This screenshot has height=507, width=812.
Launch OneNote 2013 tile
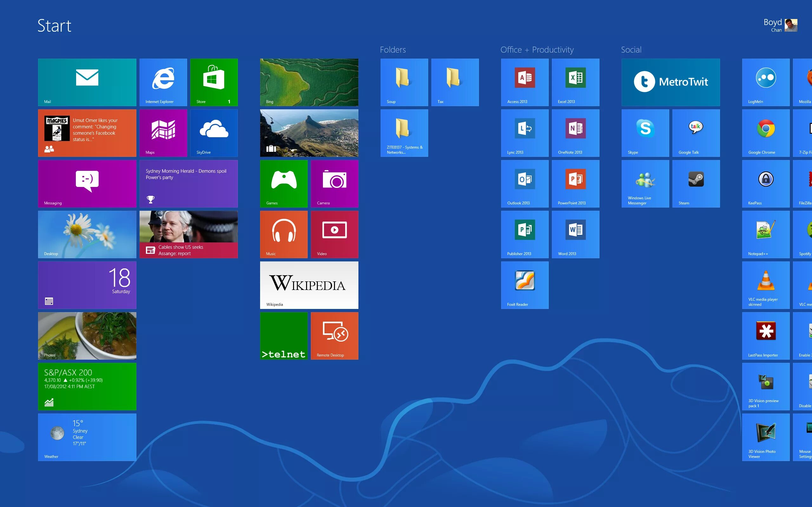(x=575, y=133)
